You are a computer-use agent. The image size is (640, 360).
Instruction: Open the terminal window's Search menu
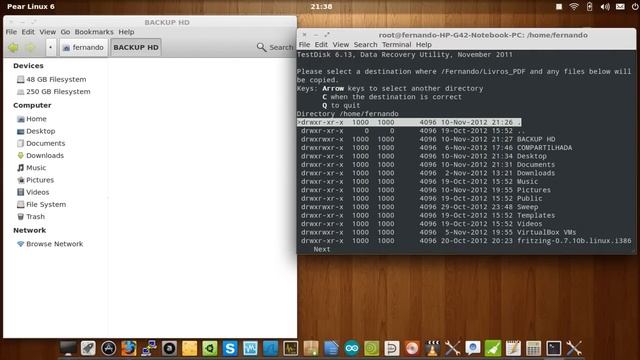[365, 44]
